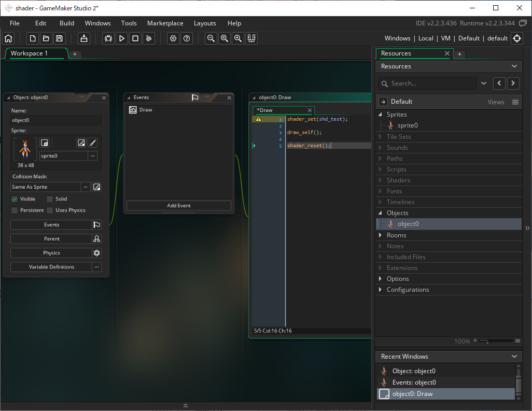Click parent hierarchy icon beside Parent
Screen dimensions: 532x411
[96, 239]
